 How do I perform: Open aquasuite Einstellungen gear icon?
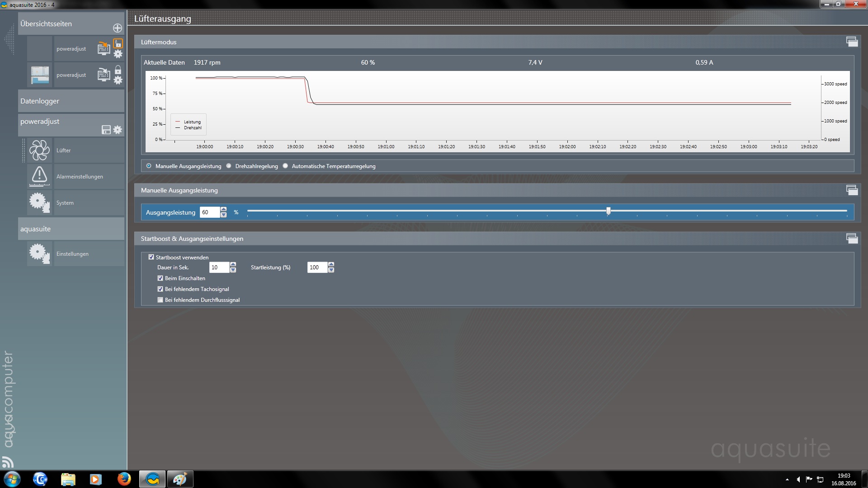coord(39,253)
